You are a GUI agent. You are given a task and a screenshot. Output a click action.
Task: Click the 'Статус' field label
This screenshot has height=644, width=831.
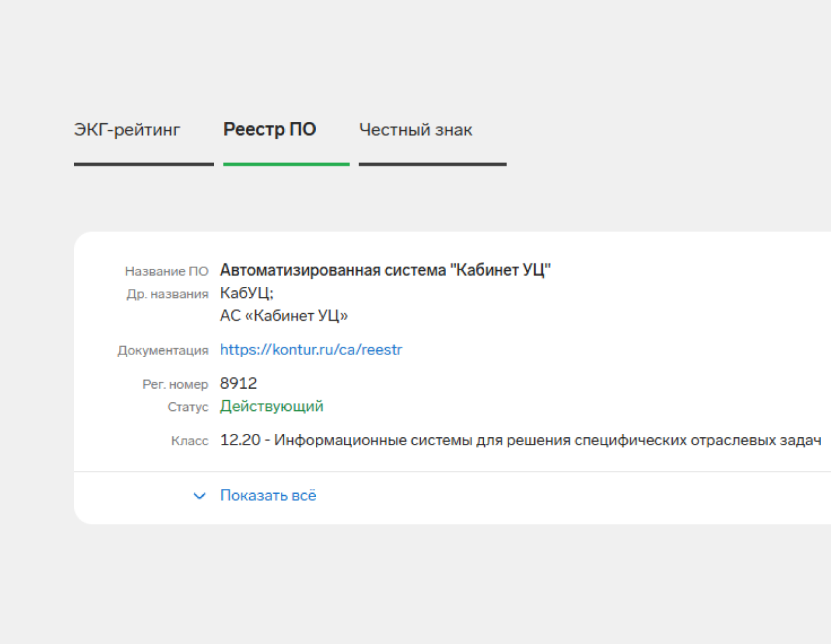click(x=188, y=408)
